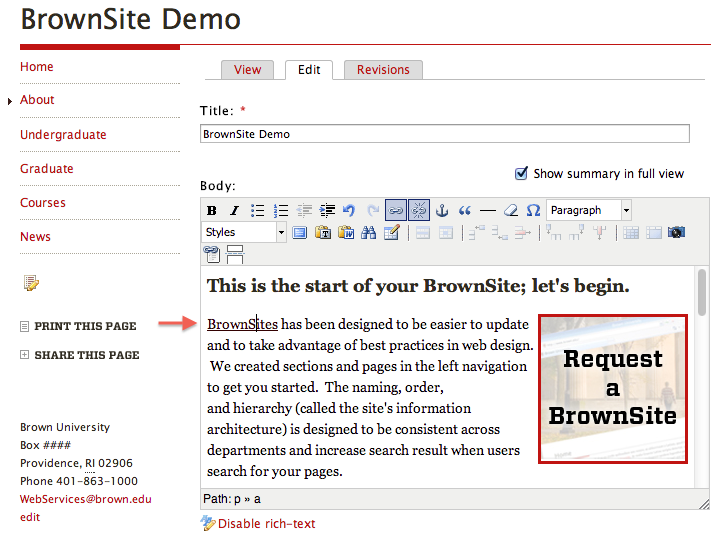
Task: Click the outdent icon
Action: point(304,211)
